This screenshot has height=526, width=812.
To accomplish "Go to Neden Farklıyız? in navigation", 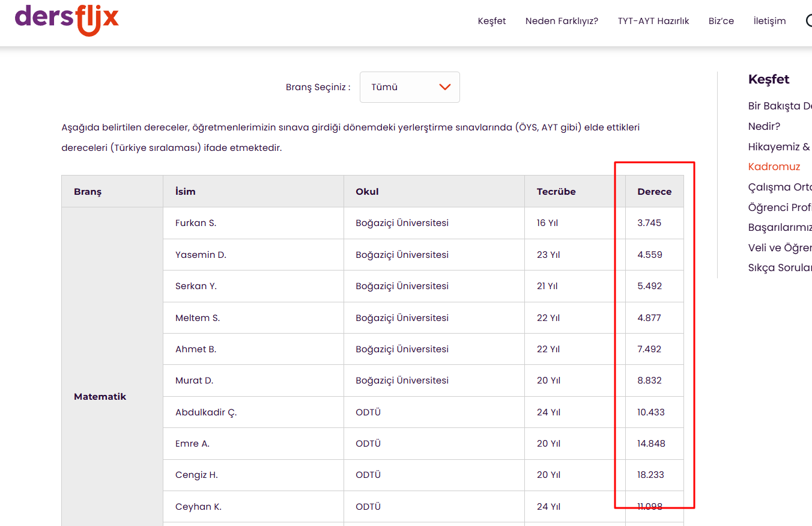I will coord(562,21).
